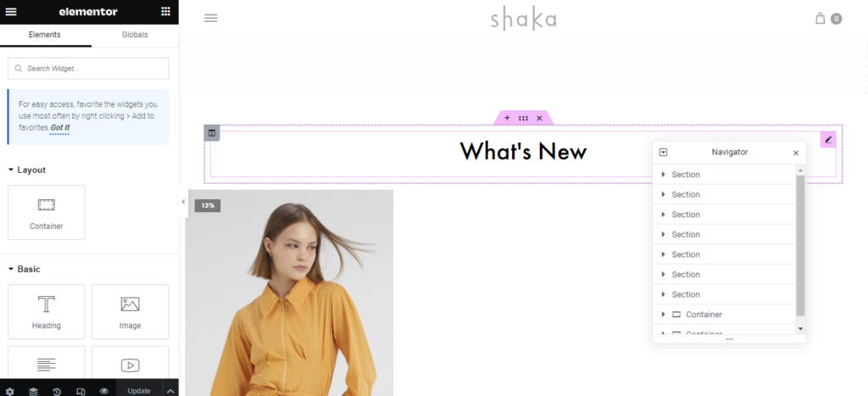Image resolution: width=868 pixels, height=396 pixels.
Task: Open the Elementor hamburger menu
Action: coord(10,12)
